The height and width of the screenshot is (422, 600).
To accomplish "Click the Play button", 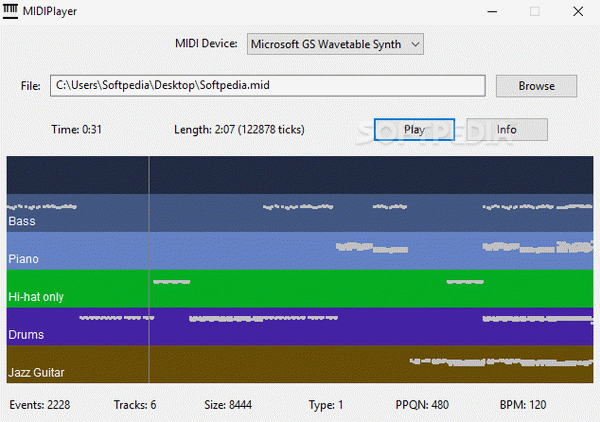I will coord(414,129).
